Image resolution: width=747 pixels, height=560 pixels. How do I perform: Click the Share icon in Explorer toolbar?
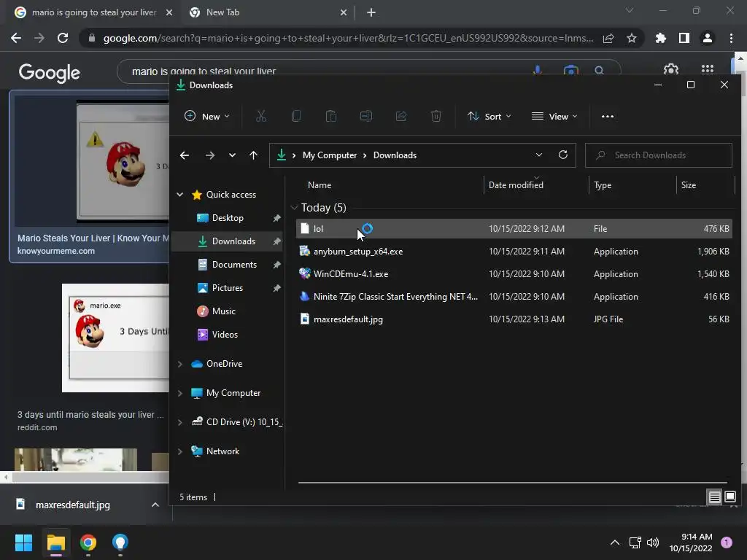401,116
